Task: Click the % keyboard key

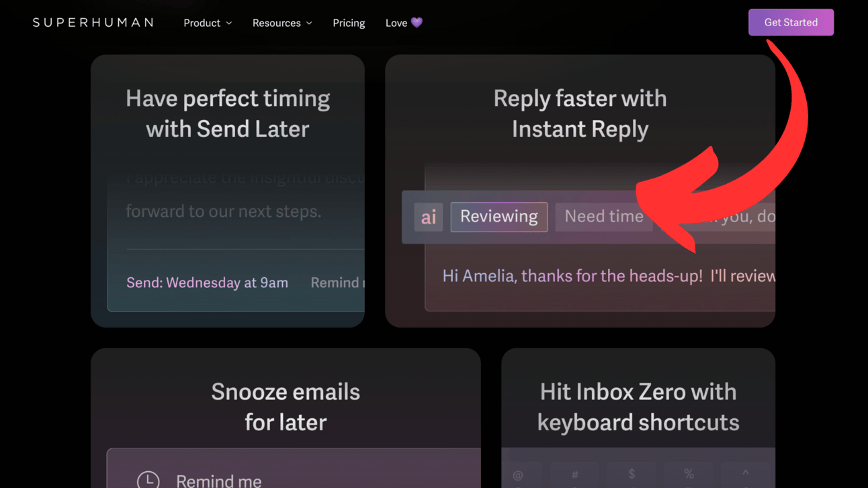Action: 689,475
